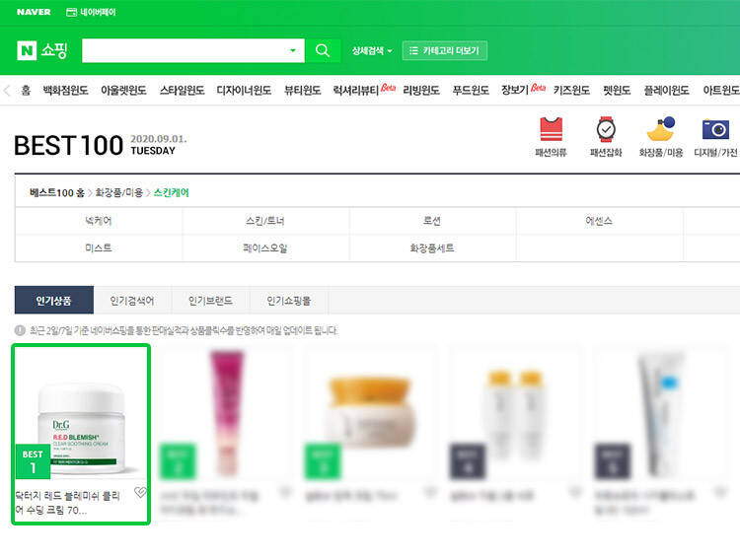Click the 네이버페이 card icon link
This screenshot has height=560, width=740.
(x=91, y=12)
